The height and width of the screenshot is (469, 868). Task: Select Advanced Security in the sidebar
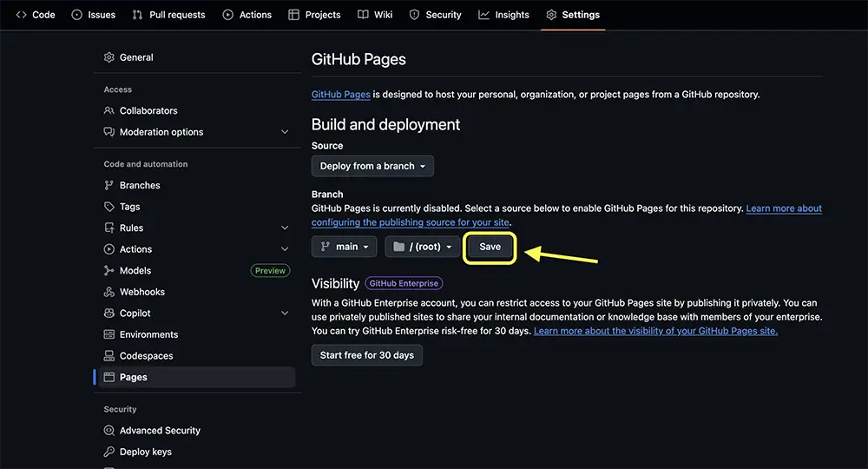[160, 431]
